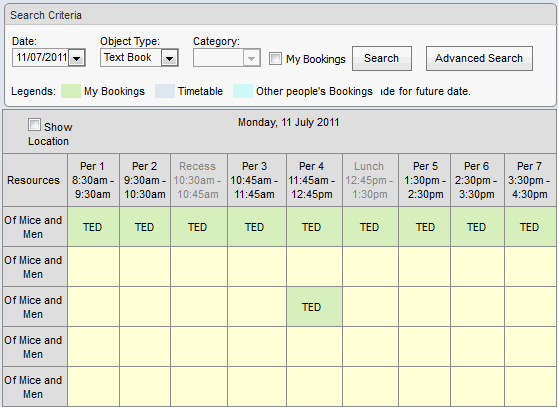Book the empty Per 5 slot in third row
This screenshot has width=558, height=407.
point(425,307)
